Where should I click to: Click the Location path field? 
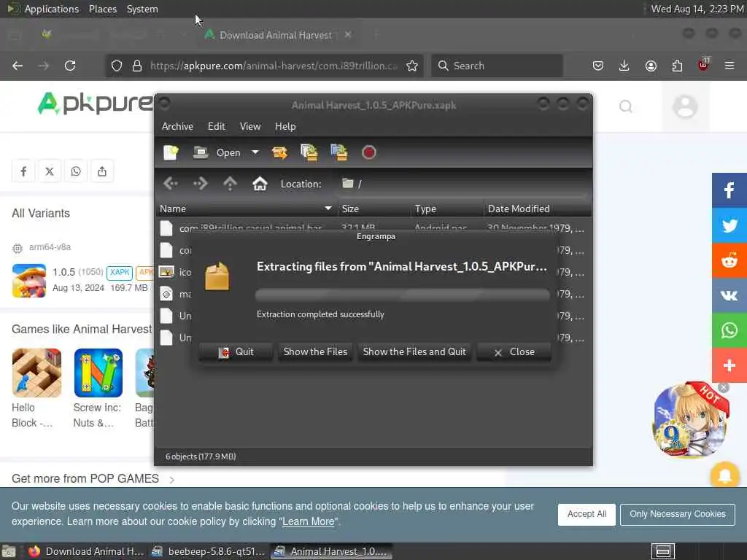(x=463, y=184)
